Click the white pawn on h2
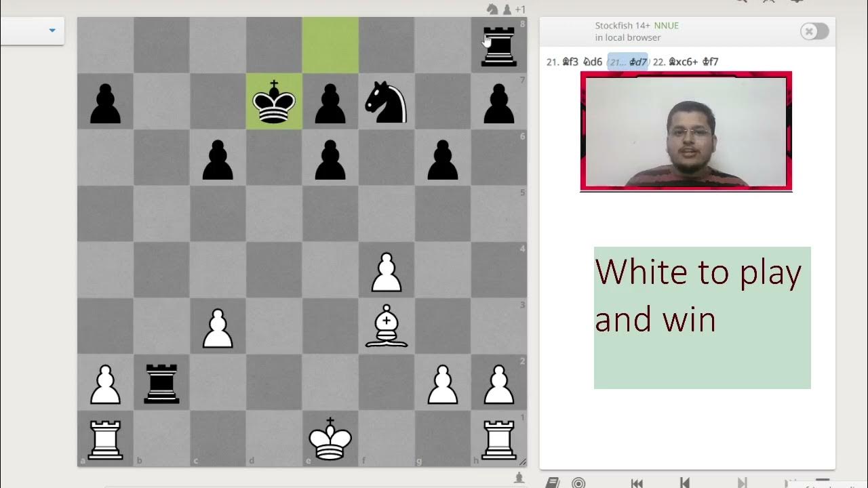Viewport: 868px width, 488px height. pyautogui.click(x=499, y=384)
